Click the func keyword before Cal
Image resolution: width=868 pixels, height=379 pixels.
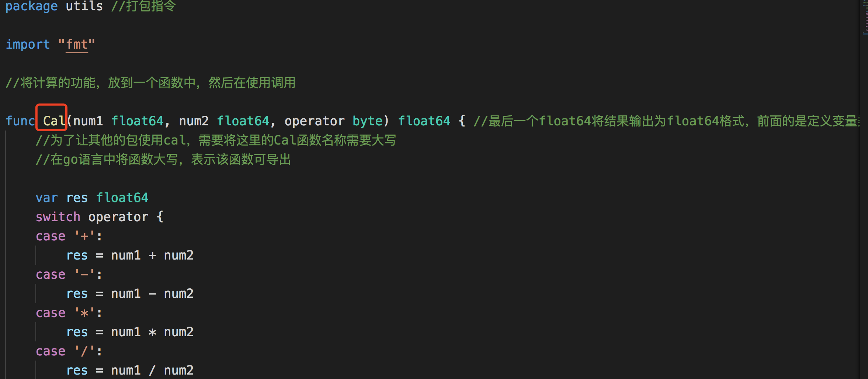20,121
